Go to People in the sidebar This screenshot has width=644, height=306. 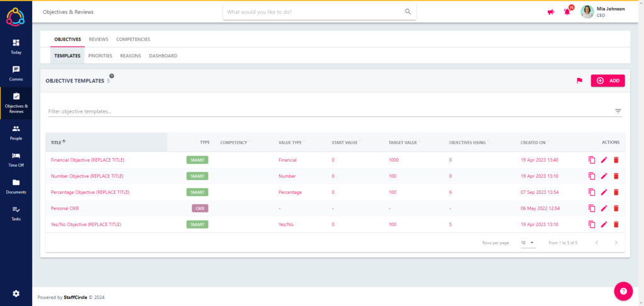click(16, 133)
